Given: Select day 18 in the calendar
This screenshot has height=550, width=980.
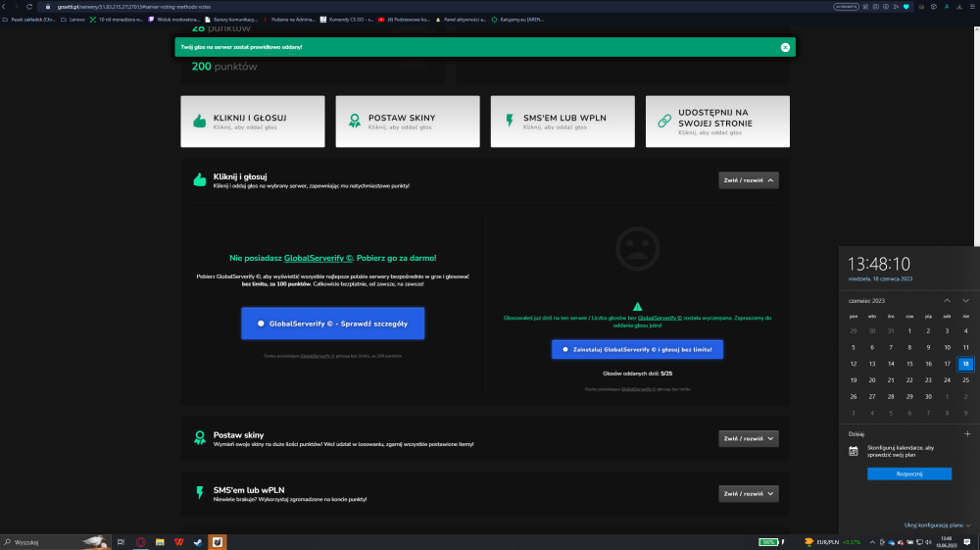Looking at the screenshot, I should [965, 364].
